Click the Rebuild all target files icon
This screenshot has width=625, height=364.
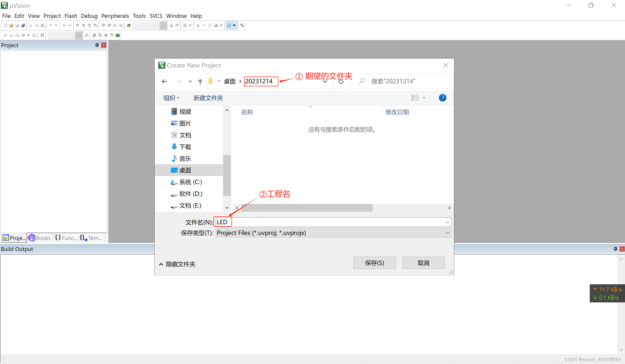[17, 35]
